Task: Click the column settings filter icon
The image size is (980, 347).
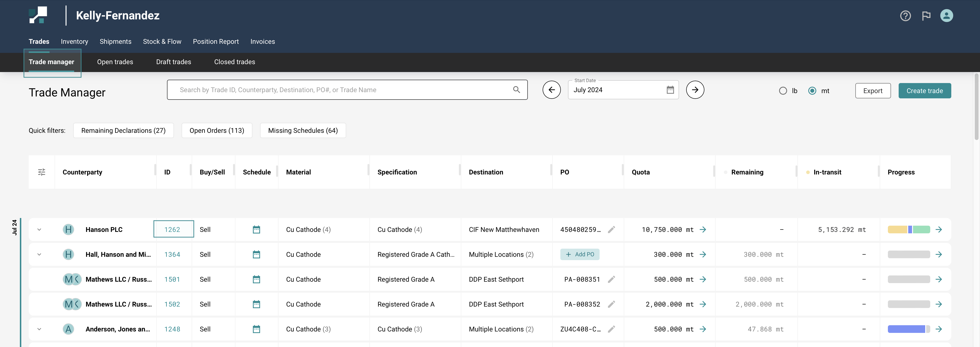Action: coord(41,172)
